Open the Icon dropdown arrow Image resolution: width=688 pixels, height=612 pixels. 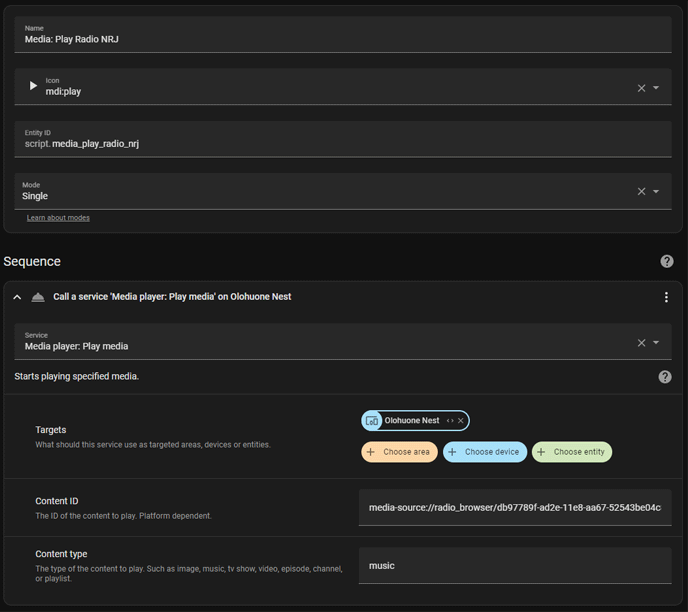pos(656,88)
